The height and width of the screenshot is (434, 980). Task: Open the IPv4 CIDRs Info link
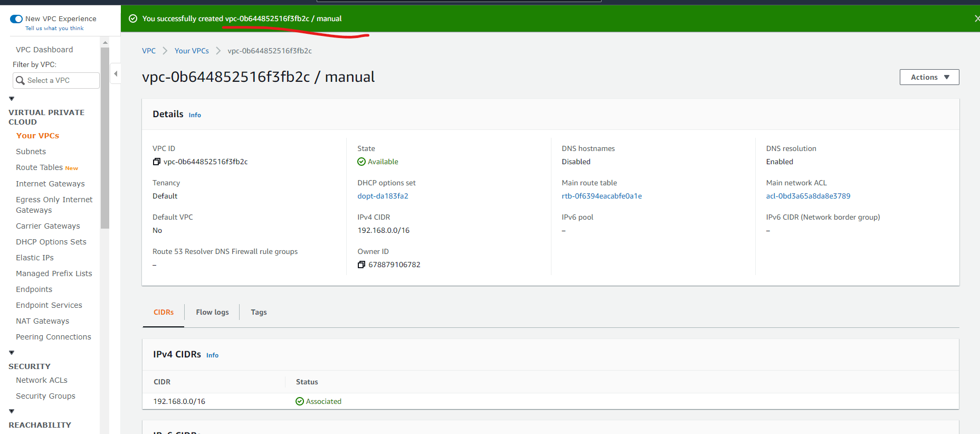pos(212,355)
